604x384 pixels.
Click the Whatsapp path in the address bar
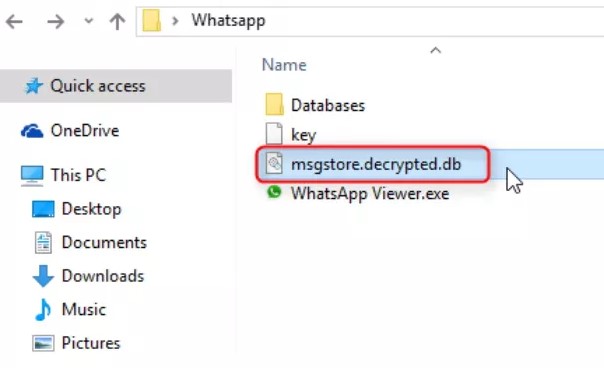click(228, 20)
